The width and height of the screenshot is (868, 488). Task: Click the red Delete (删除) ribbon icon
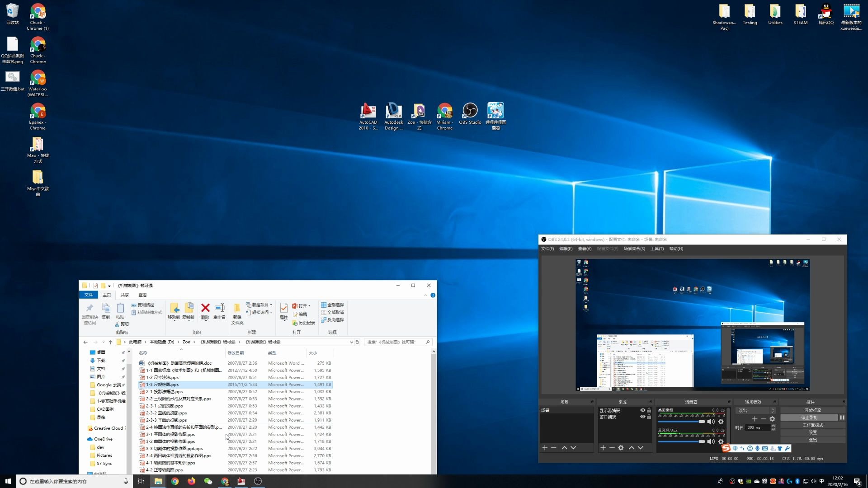click(205, 309)
